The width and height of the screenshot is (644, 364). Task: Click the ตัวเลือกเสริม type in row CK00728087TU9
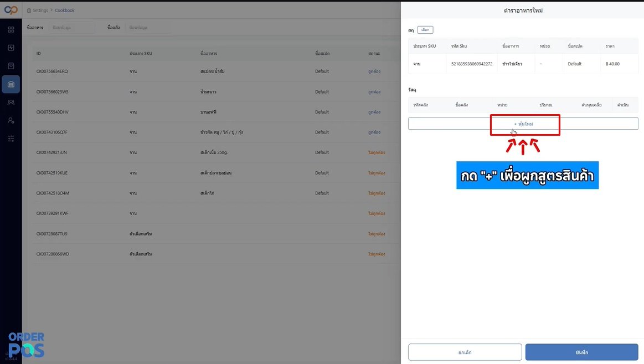pos(141,234)
